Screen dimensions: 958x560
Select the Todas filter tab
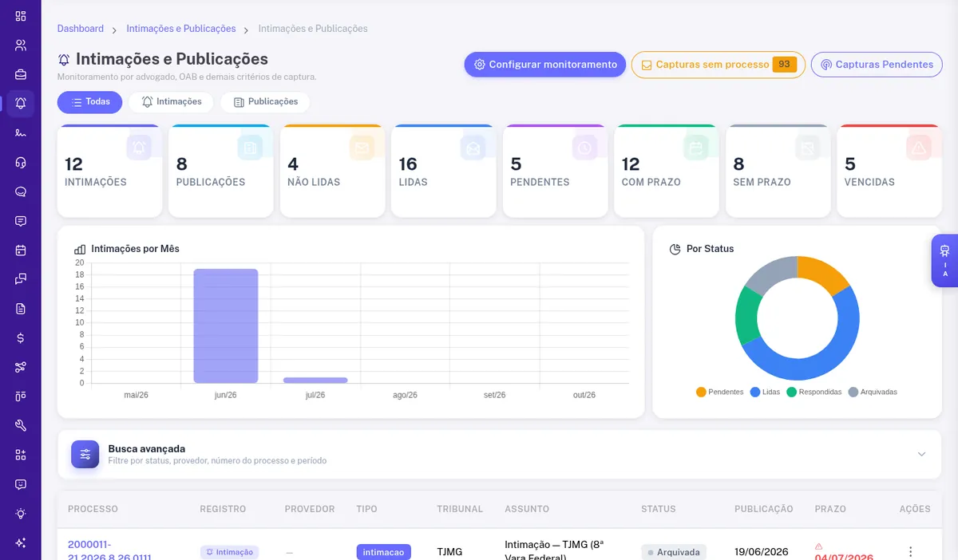(89, 102)
